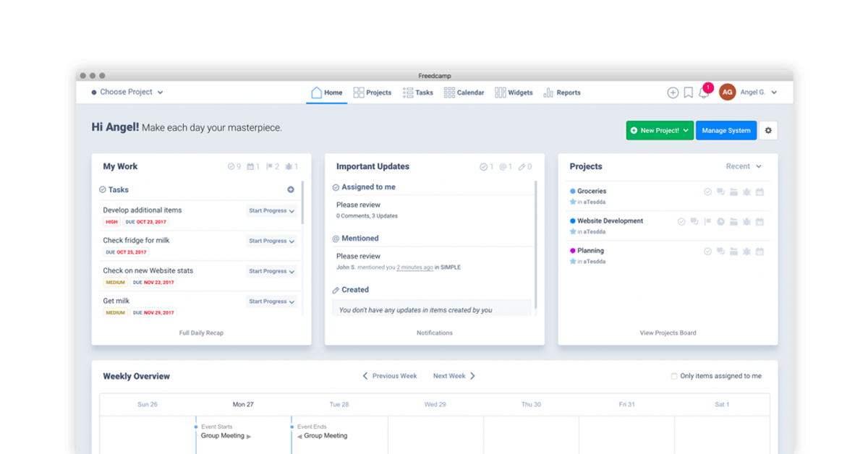Open Start Progress for Check on new Website stats
The height and width of the screenshot is (454, 868).
271,271
